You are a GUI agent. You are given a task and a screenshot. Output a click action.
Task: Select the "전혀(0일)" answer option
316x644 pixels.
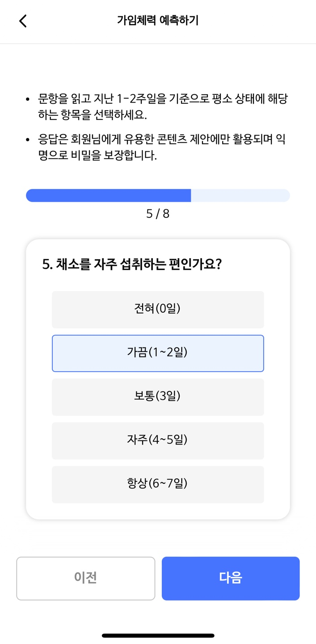(158, 309)
